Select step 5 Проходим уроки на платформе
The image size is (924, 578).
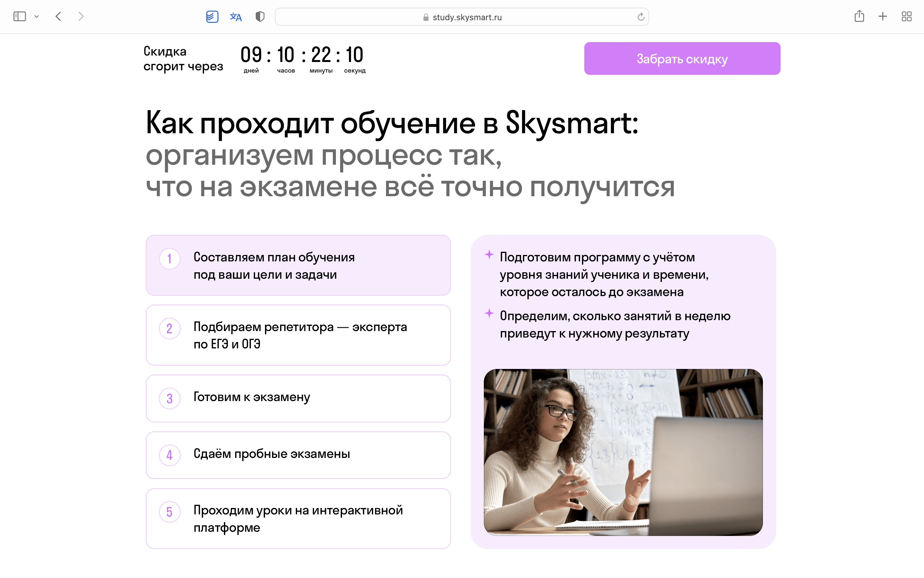(x=298, y=518)
